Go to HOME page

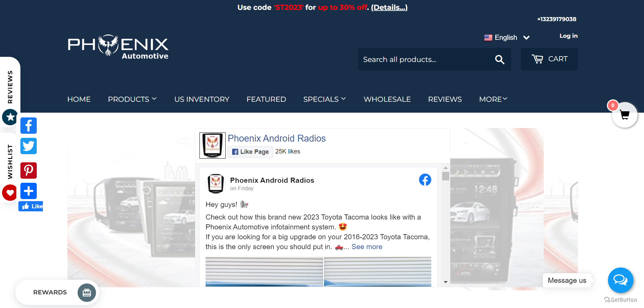[x=79, y=99]
